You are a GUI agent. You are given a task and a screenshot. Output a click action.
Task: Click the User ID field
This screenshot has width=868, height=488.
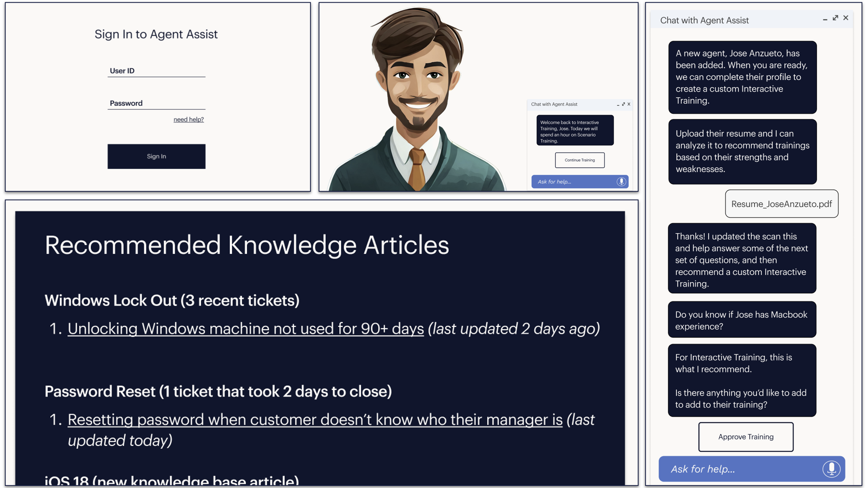point(156,71)
